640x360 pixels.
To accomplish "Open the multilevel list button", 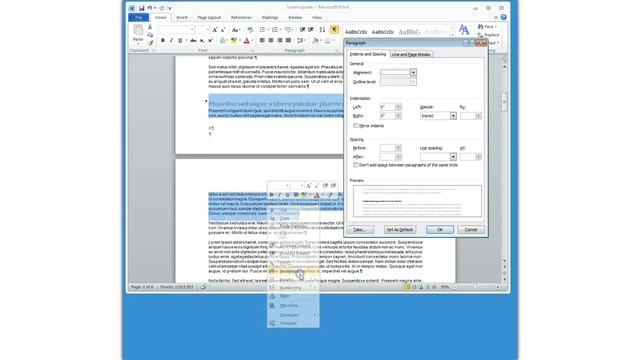I will (289, 30).
